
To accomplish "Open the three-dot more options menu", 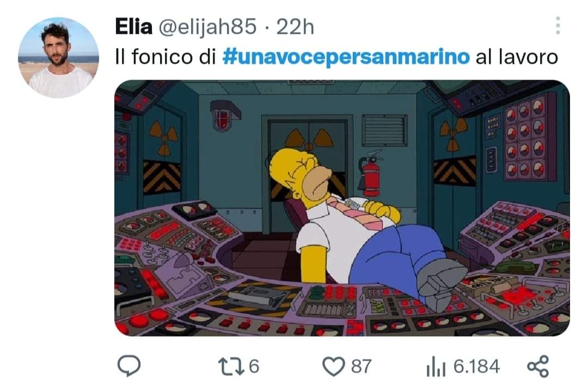I will click(558, 26).
